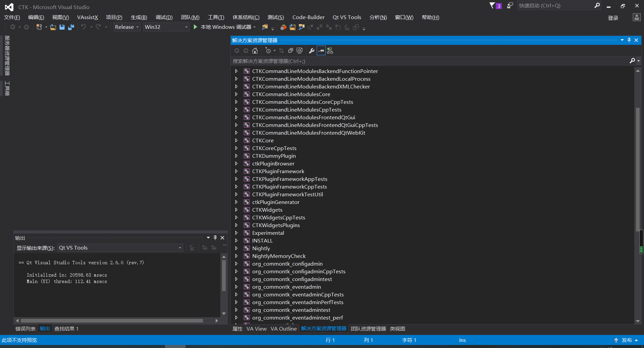Click the Save All icon
Viewport: 644px width, 348px height.
71,27
